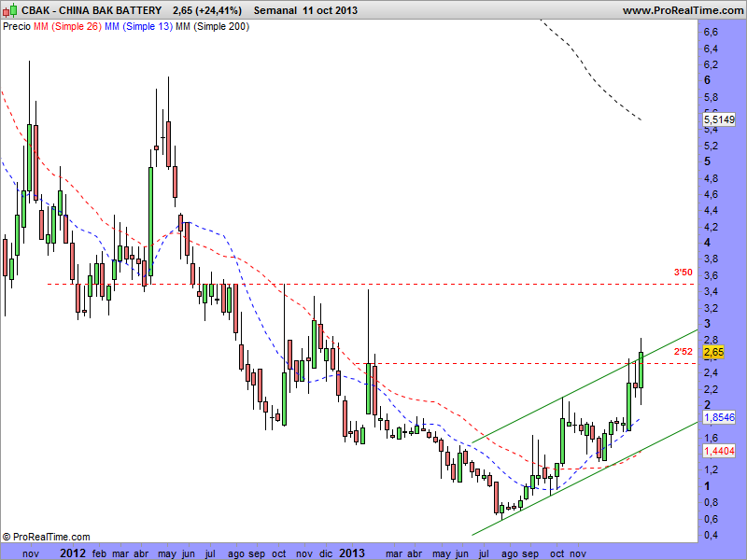Click the 1 price level on axis
Image resolution: width=747 pixels, height=560 pixels.
click(707, 485)
